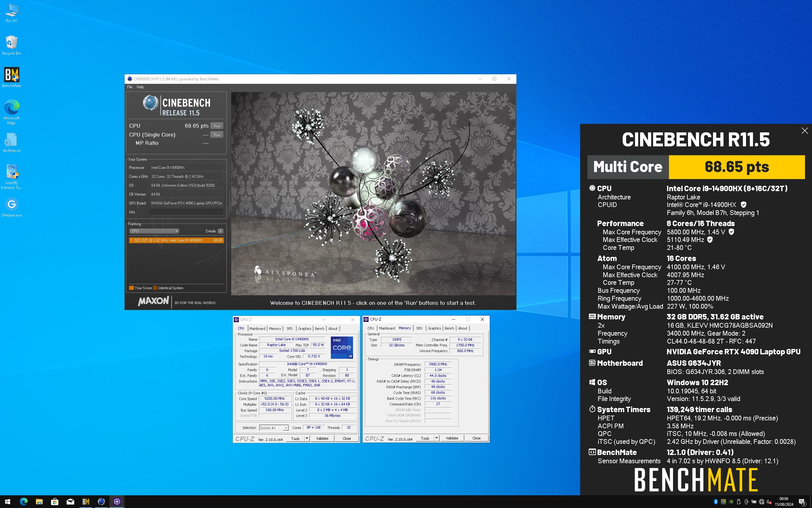Expand Tools dropdown arrow in right CPU-Z
This screenshot has height=508, width=812.
click(436, 438)
